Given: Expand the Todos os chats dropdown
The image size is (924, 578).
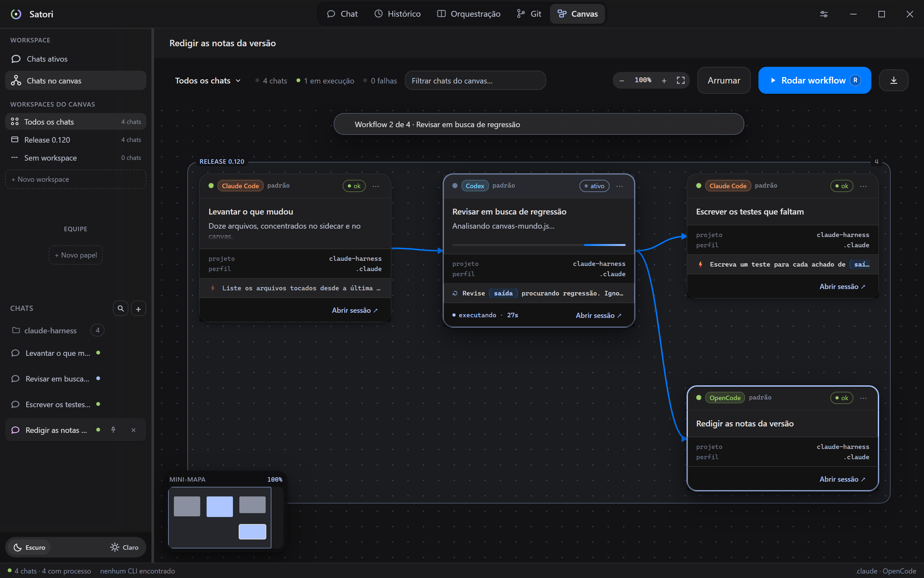Looking at the screenshot, I should [x=208, y=81].
